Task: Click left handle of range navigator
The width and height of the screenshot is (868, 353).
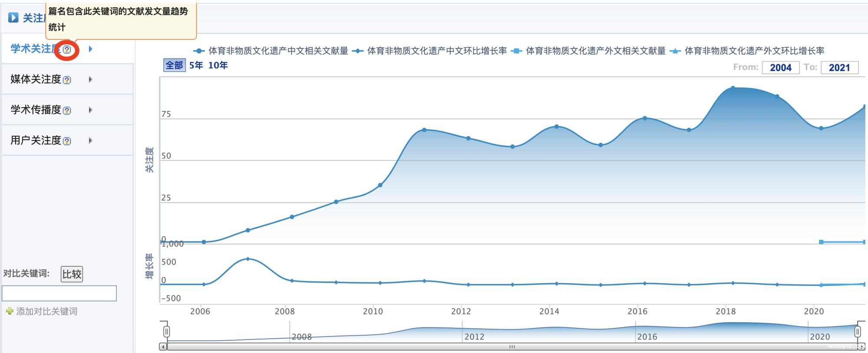Action: coord(166,332)
